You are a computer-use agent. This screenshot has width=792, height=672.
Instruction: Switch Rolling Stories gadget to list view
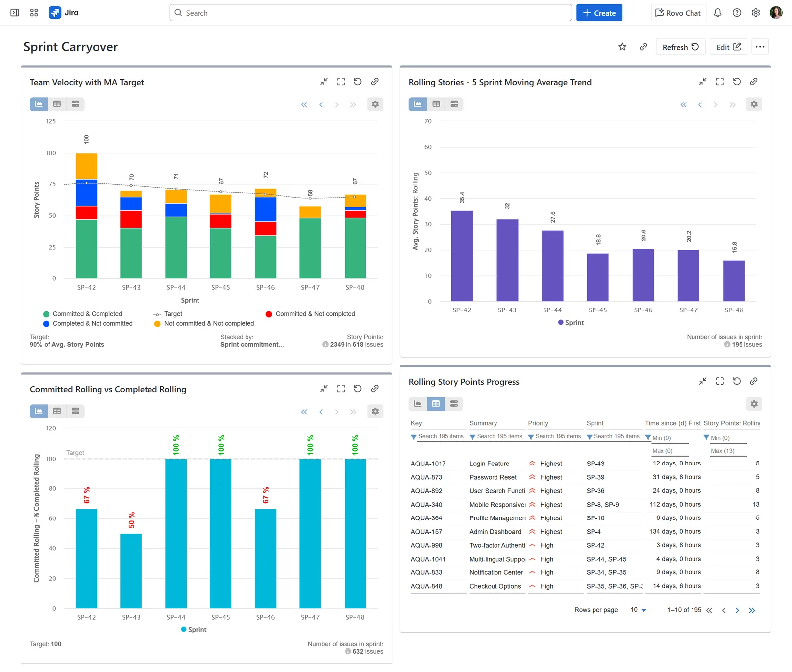tap(454, 104)
